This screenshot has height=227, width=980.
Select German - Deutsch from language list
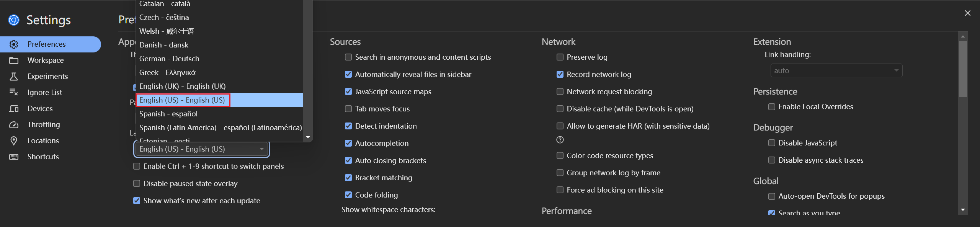(x=169, y=59)
